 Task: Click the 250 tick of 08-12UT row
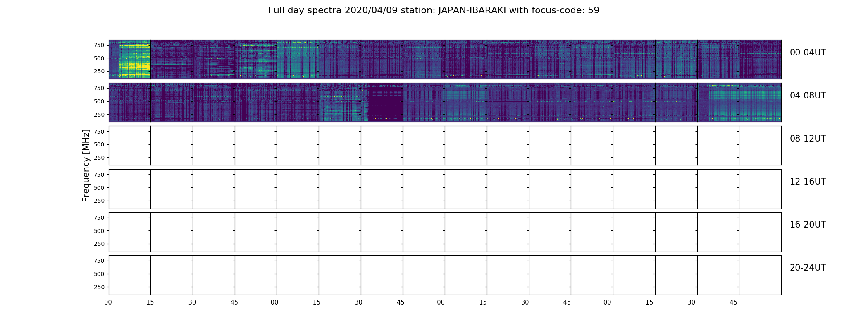99,158
